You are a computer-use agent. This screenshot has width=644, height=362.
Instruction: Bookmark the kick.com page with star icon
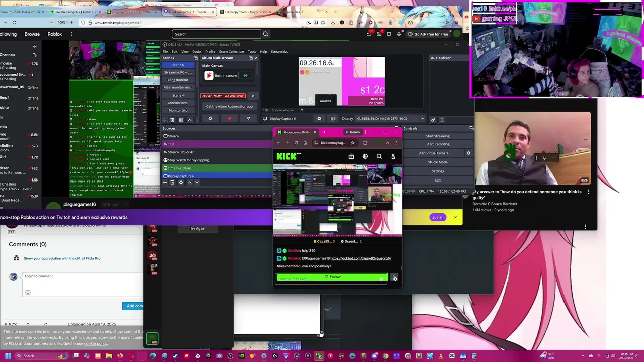352,143
